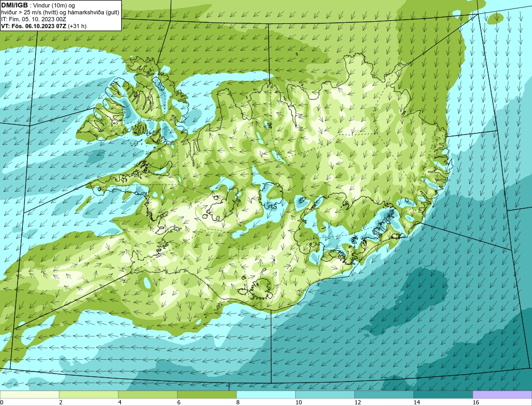The height and width of the screenshot is (406, 532).
Task: Click the legend value label 10
Action: point(298,402)
